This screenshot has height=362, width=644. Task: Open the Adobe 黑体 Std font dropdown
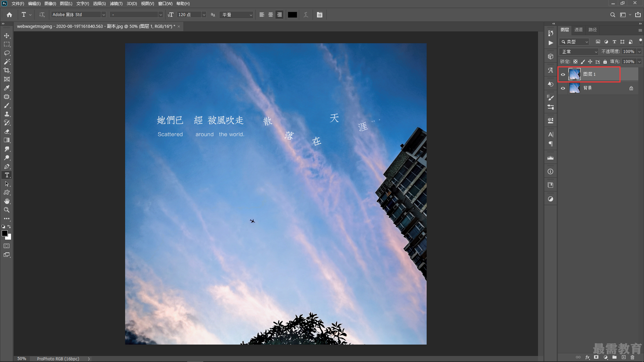[104, 15]
